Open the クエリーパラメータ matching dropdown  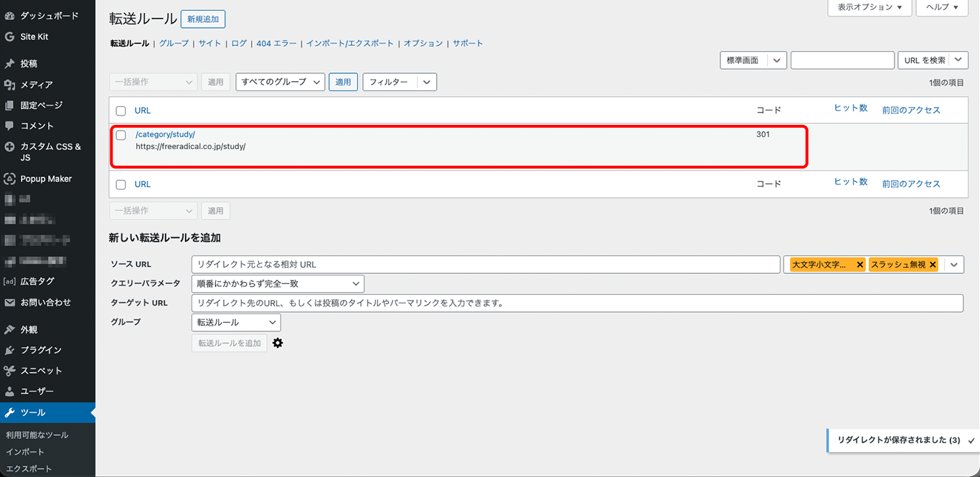278,283
